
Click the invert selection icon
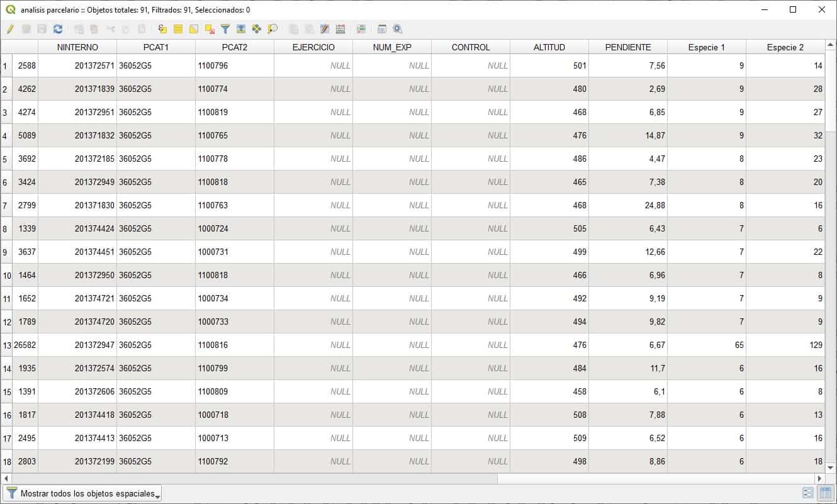(194, 29)
